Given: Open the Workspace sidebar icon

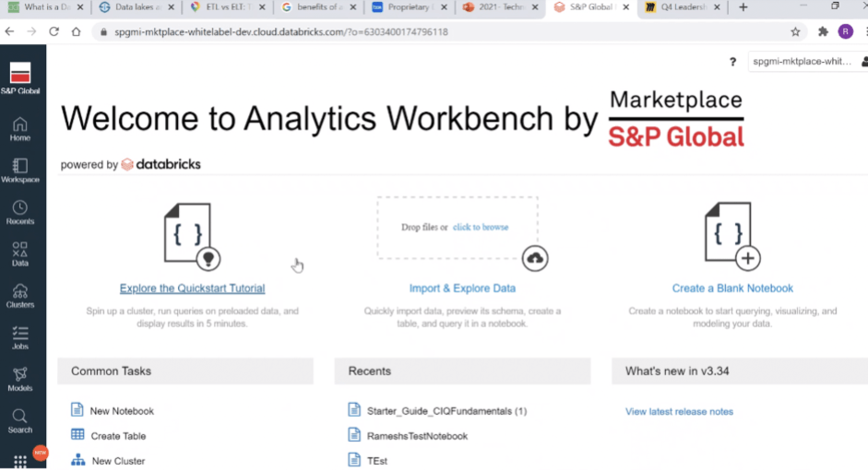Looking at the screenshot, I should [19, 171].
